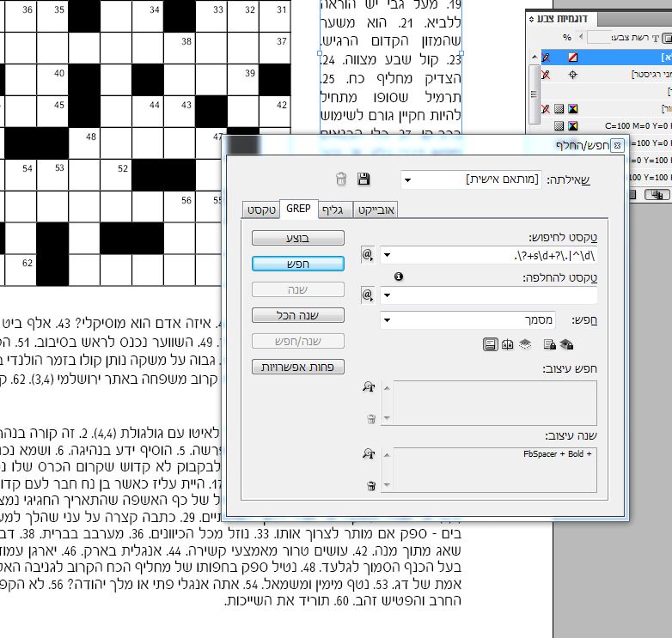Select the Registration swatch crosshair icon
This screenshot has height=638, width=672.
(572, 75)
